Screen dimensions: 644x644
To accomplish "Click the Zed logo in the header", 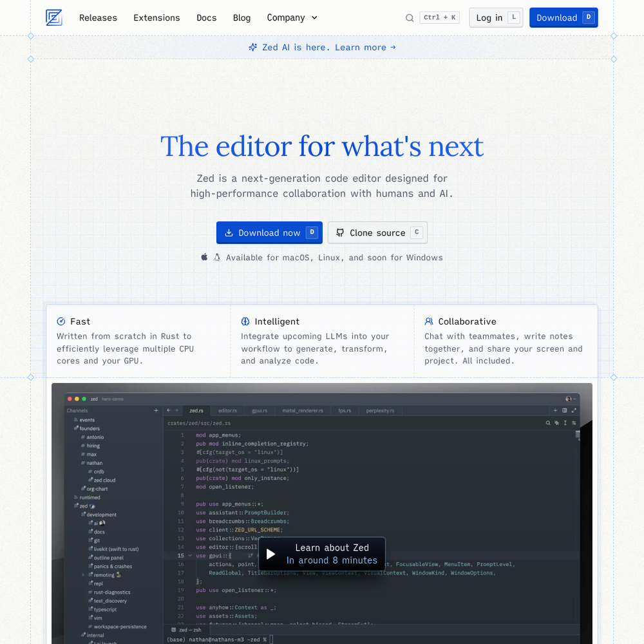I will click(54, 17).
